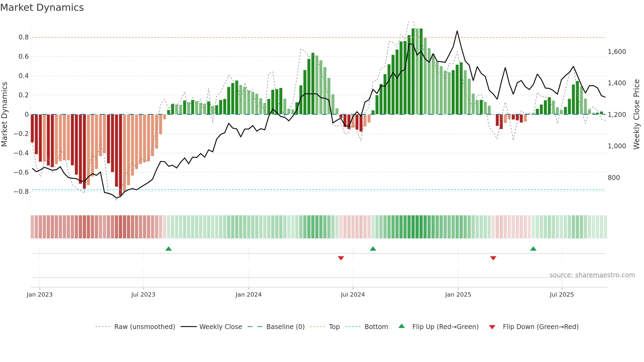Click the red triangle icon in the legend

pyautogui.click(x=492, y=327)
